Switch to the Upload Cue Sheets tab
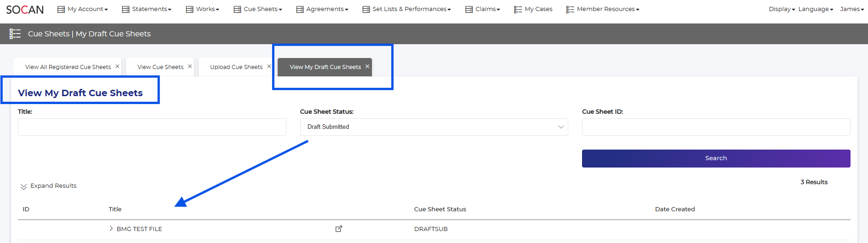 [236, 67]
